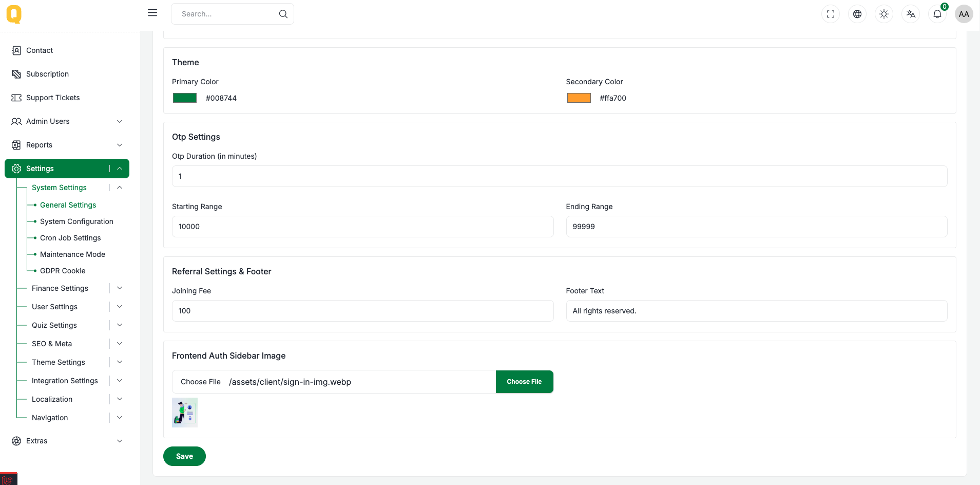Go to Maintenance Mode settings

point(72,254)
